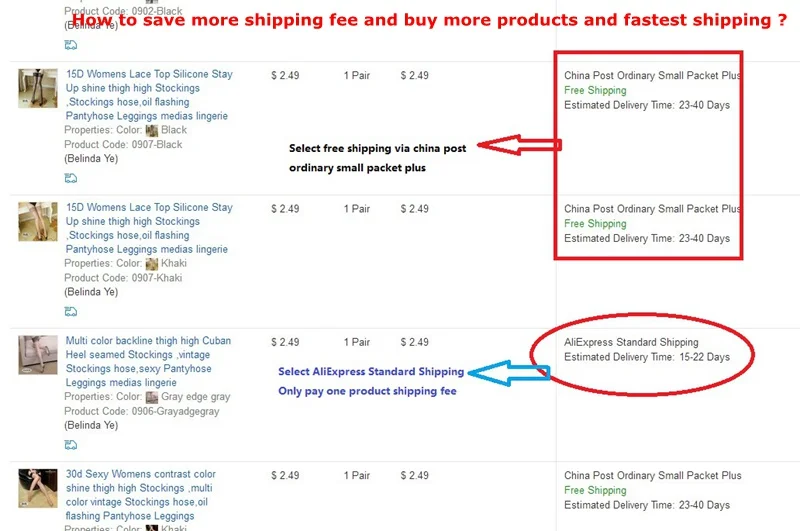This screenshot has width=800, height=531.
Task: Select the AliExpress Standard Shipping text
Action: [630, 342]
